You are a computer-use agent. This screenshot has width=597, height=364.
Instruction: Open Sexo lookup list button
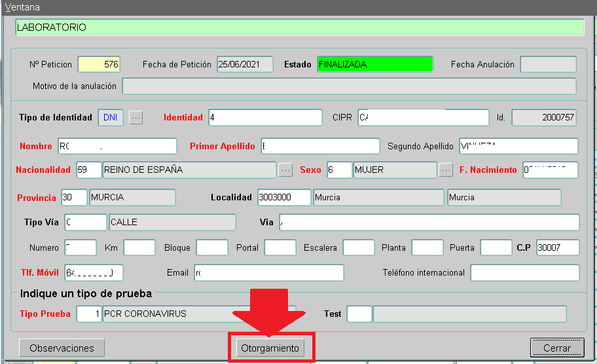point(446,170)
